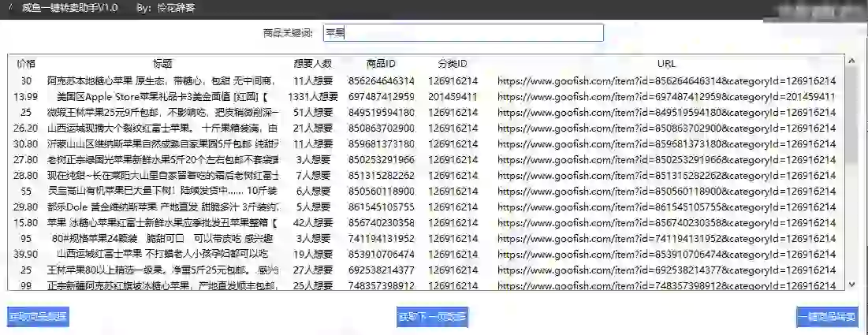Image resolution: width=868 pixels, height=335 pixels.
Task: Click the scroll-up arrow of the list
Action: click(851, 61)
